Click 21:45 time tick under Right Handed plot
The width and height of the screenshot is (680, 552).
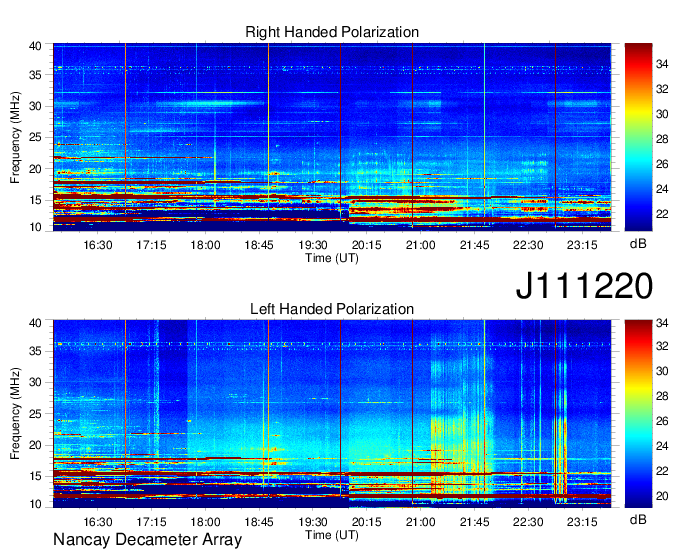pos(474,245)
